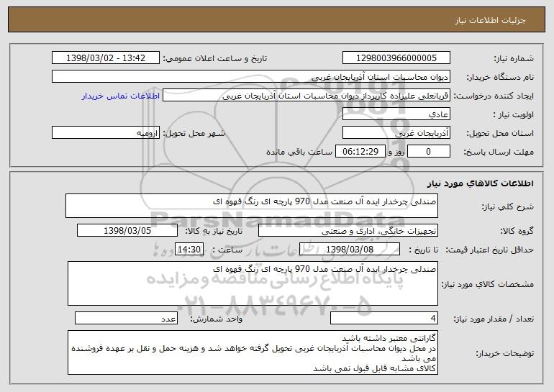554x392 pixels.
Task: Select the page header جزئیات اطلاعات نیاز
Action: coord(490,20)
